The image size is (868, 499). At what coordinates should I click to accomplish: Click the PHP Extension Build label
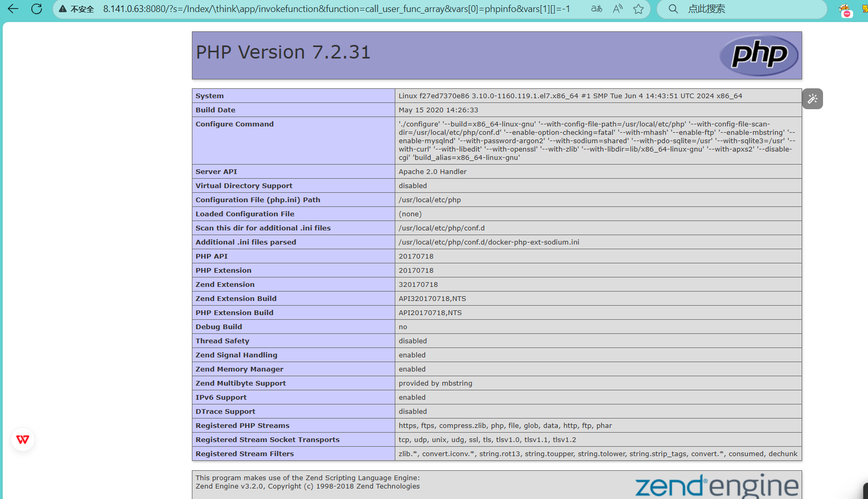pos(234,312)
